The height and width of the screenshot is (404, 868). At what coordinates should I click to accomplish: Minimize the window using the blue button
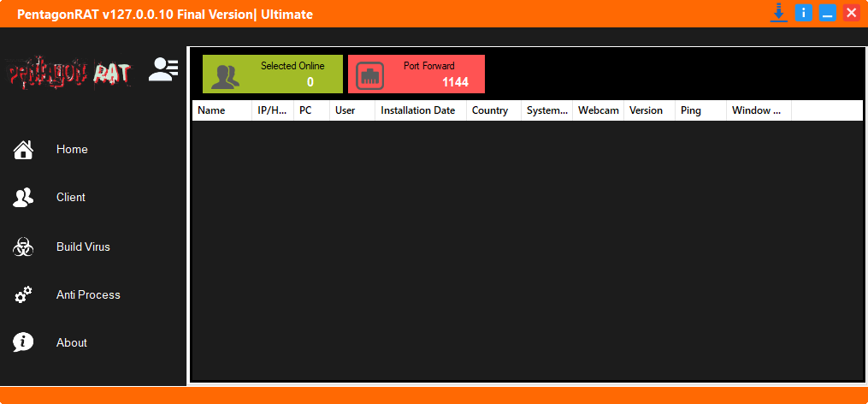click(827, 13)
